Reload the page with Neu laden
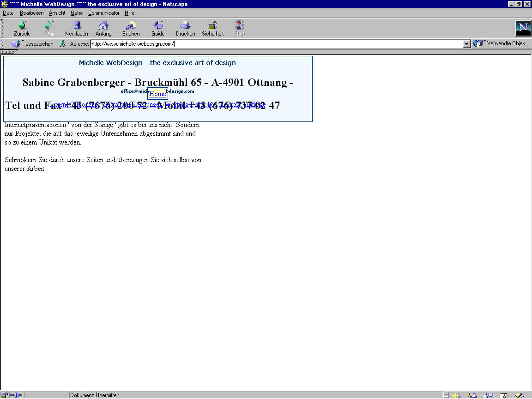 76,28
